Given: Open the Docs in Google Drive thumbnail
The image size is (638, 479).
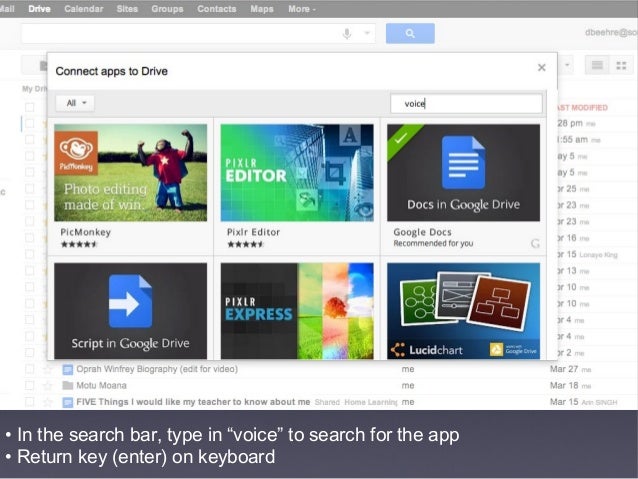Looking at the screenshot, I should (x=463, y=173).
